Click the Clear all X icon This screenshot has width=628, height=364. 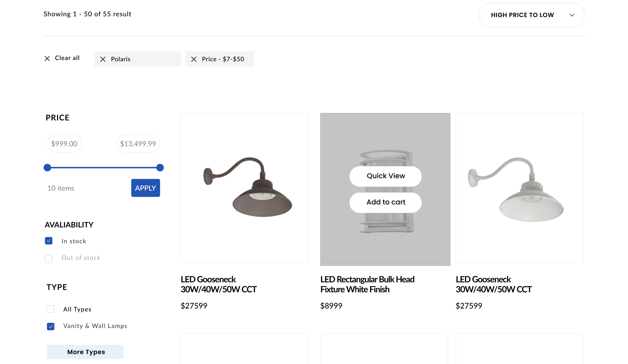click(47, 59)
